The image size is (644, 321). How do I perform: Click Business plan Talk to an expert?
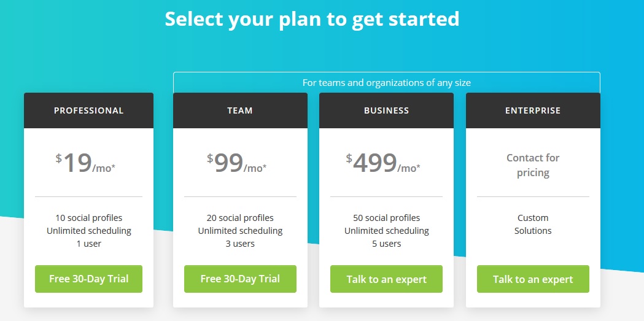tap(387, 279)
